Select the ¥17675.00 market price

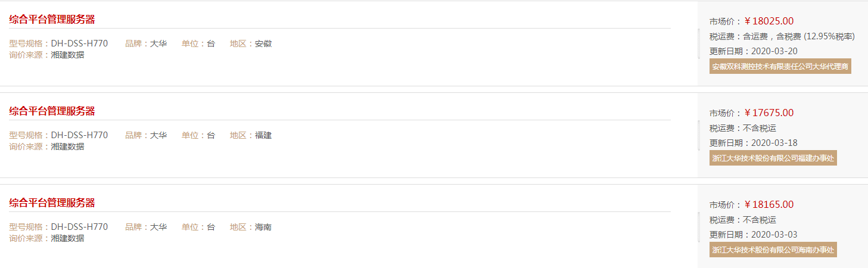click(769, 113)
